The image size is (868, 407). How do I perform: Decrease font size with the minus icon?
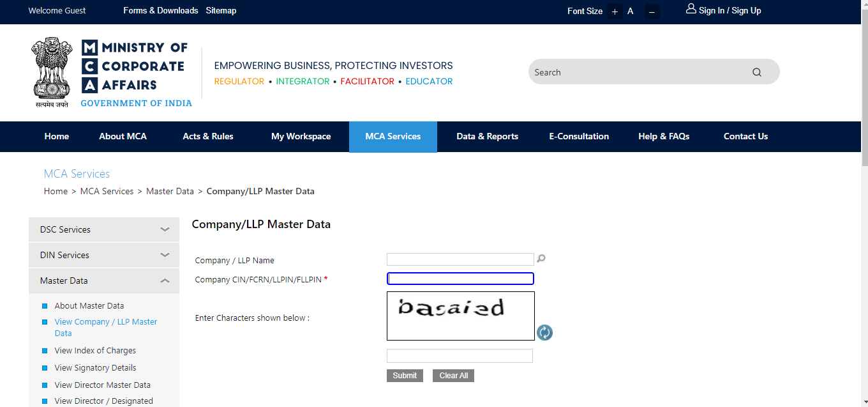[652, 11]
